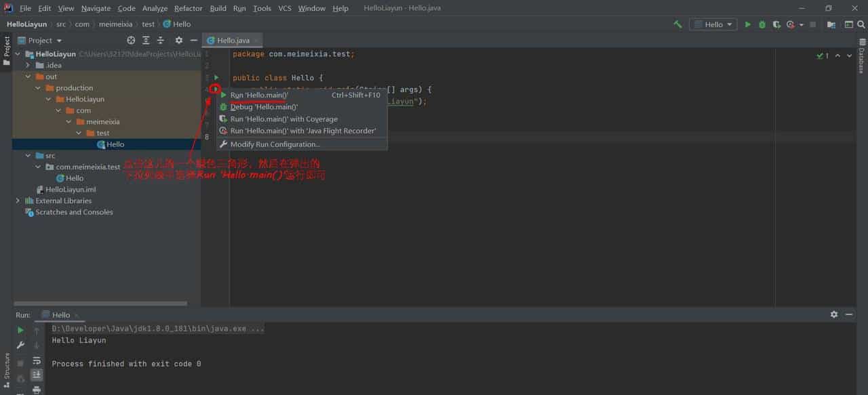Switch to the Hello.java editor tab
Viewport: 868px width, 395px height.
click(x=233, y=40)
